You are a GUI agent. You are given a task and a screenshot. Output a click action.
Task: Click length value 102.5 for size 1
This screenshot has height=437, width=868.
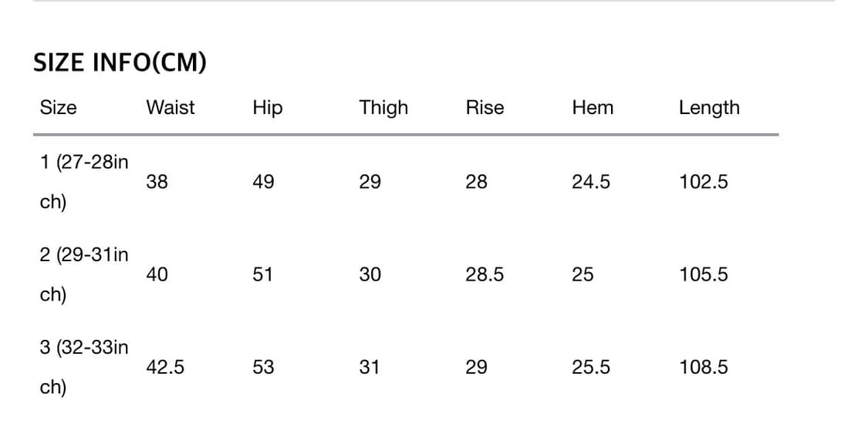(x=703, y=182)
